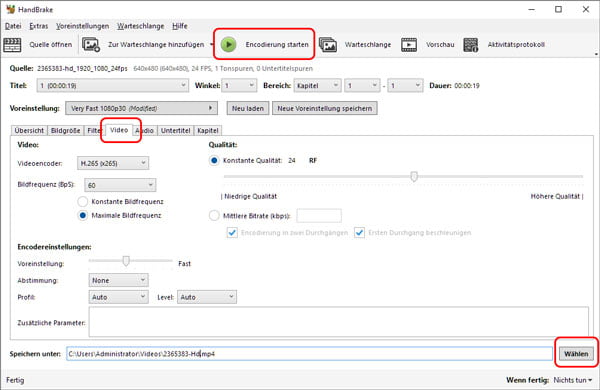Open the Warteschlange queue icon
600x390 pixels.
(x=328, y=45)
